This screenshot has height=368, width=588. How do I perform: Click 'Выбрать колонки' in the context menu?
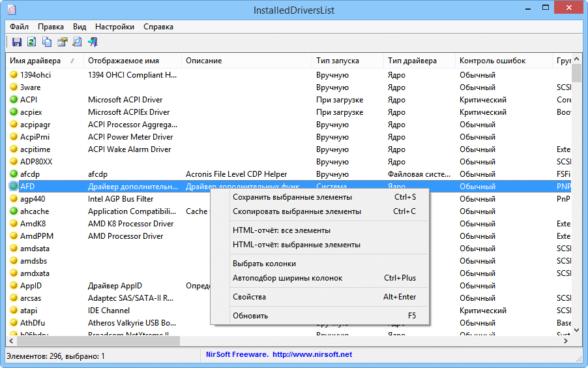[x=264, y=264]
